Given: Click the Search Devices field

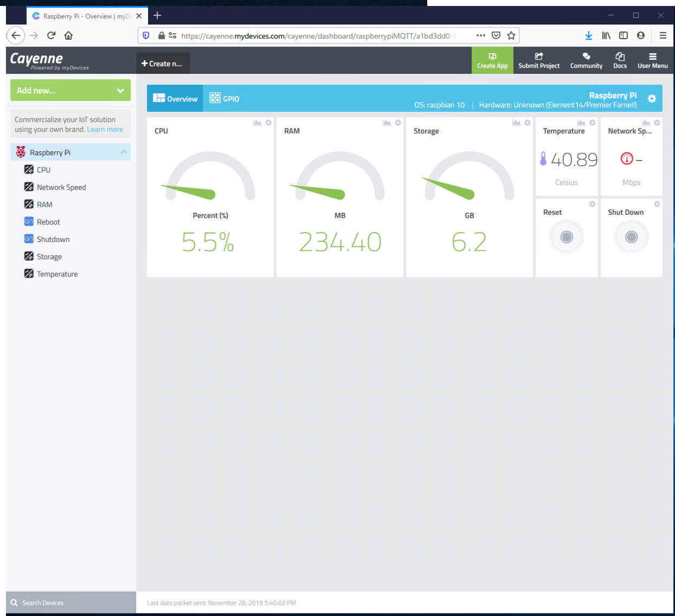Looking at the screenshot, I should (71, 602).
